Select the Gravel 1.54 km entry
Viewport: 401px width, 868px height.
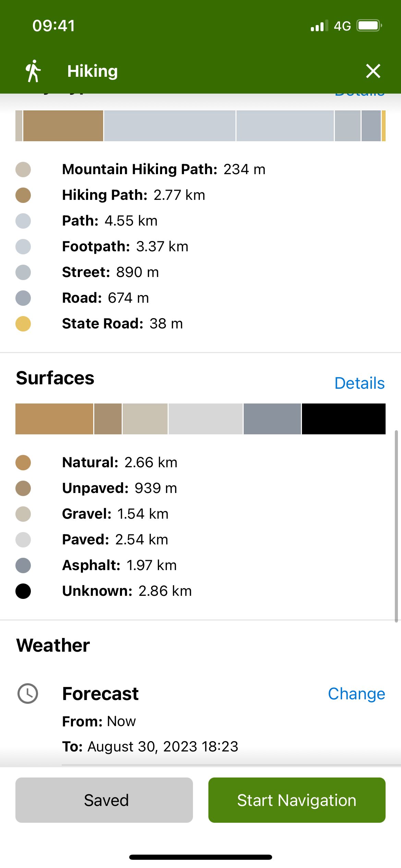point(115,514)
